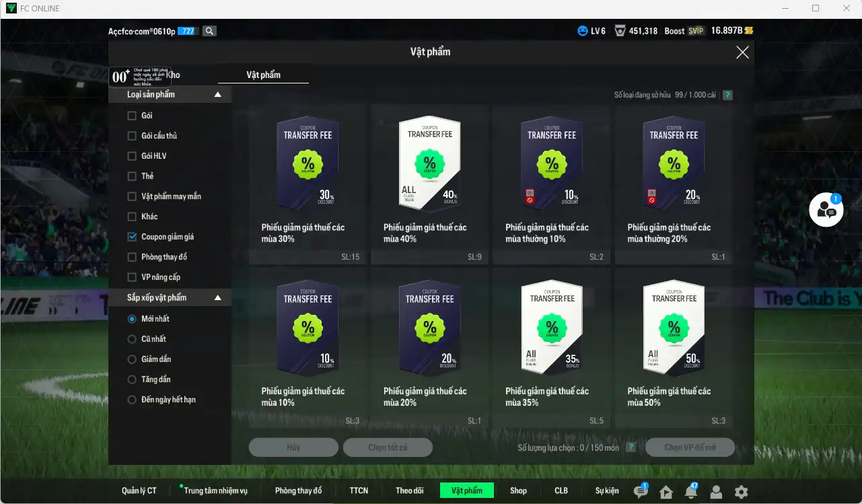Check the Gói filter checkbox
The height and width of the screenshot is (504, 862).
click(x=132, y=116)
